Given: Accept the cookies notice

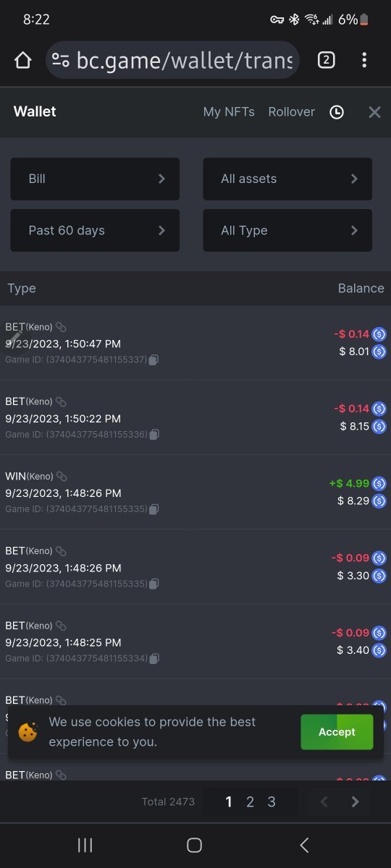Looking at the screenshot, I should tap(337, 732).
